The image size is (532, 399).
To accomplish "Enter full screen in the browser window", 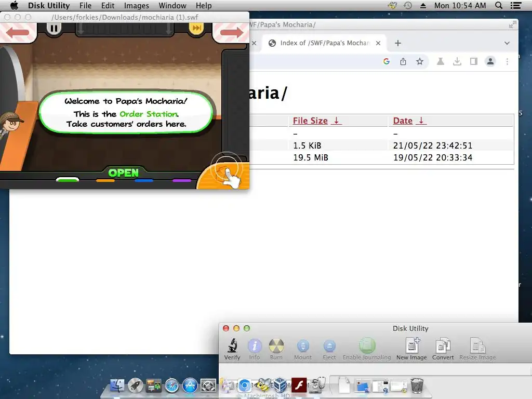I will [513, 24].
